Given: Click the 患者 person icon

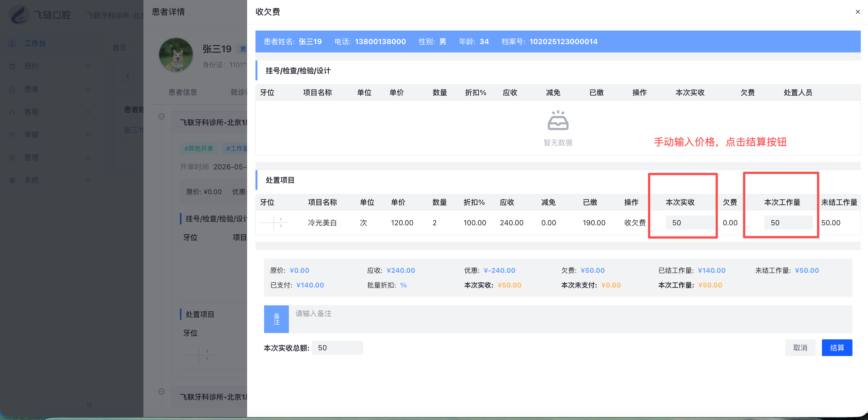Looking at the screenshot, I should tap(12, 89).
